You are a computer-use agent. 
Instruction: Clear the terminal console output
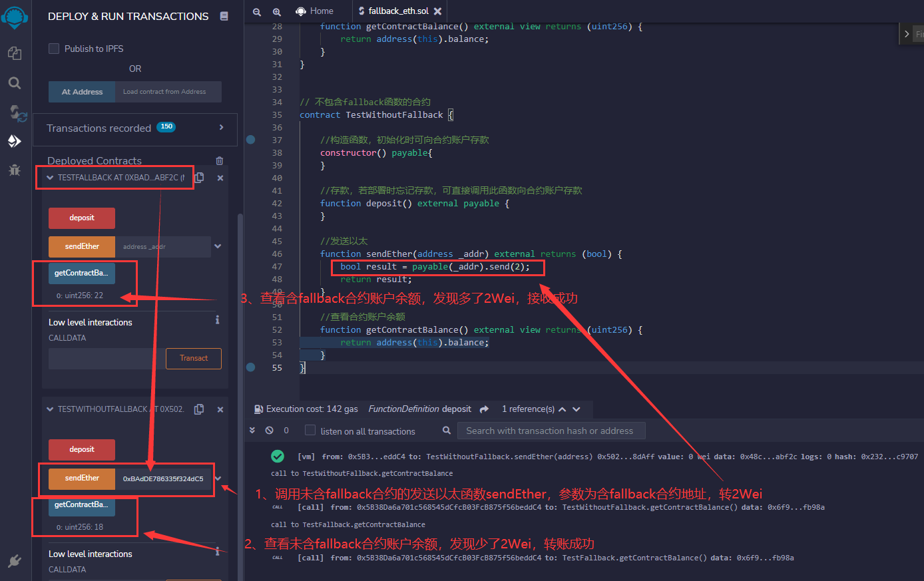(270, 430)
